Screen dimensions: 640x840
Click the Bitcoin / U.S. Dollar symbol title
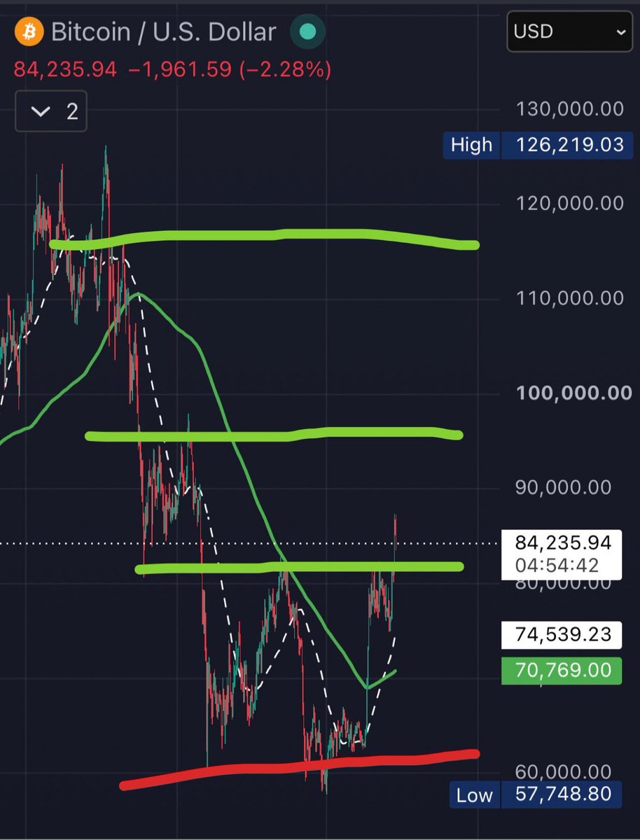coord(164,32)
